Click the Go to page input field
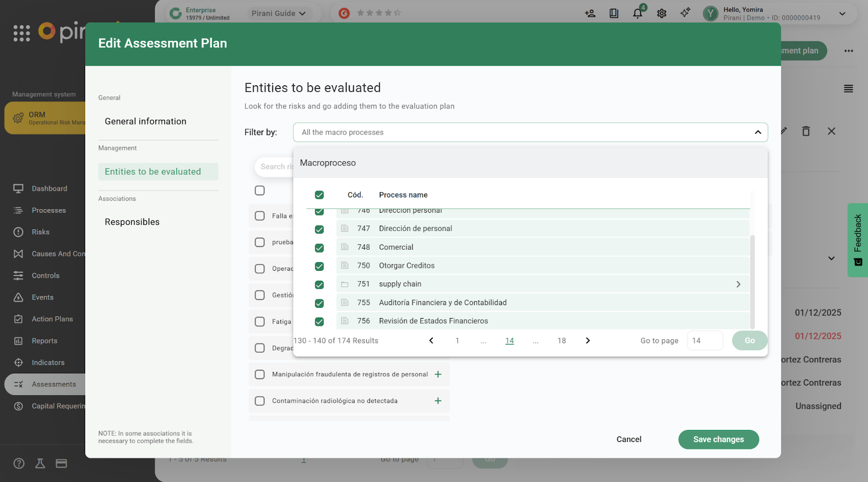This screenshot has height=482, width=868. [x=704, y=341]
